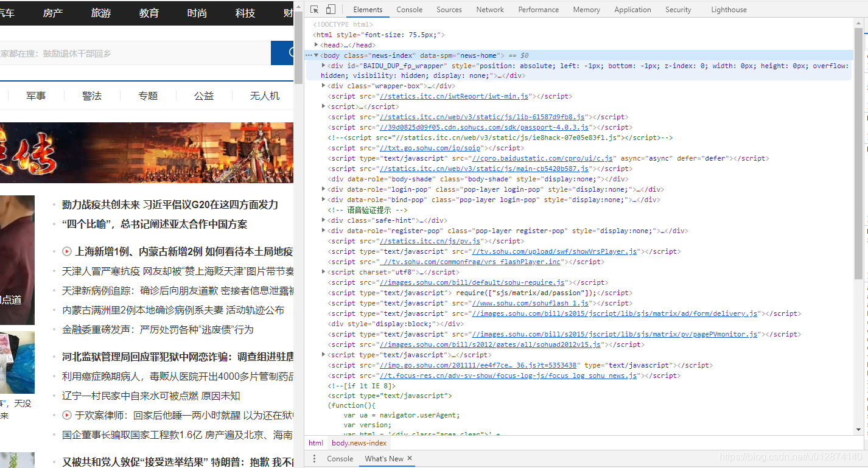This screenshot has width=868, height=468.
Task: Expand the register-pop div node
Action: (x=324, y=231)
